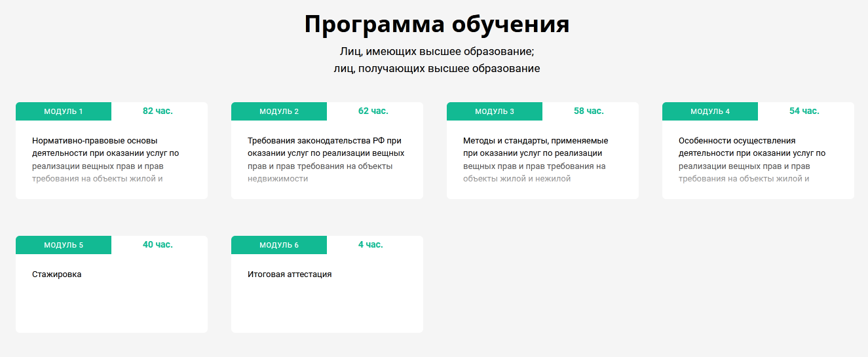Click the "лиц, получающих высшее образование" subtitle
868x357 pixels.
coord(437,68)
